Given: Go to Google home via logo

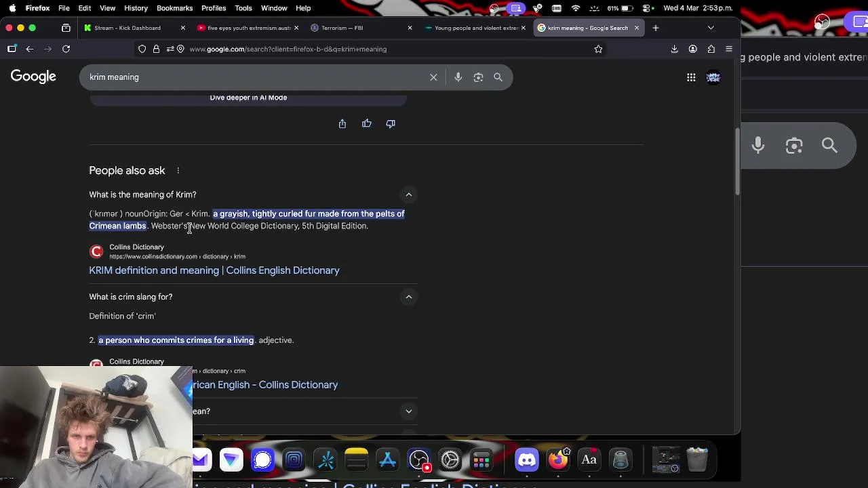Looking at the screenshot, I should pyautogui.click(x=33, y=77).
